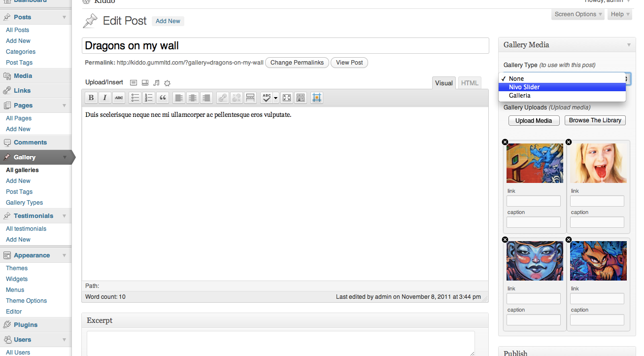Toggle bold formatting in editor toolbar
Viewport: 644px width, 356px height.
tap(91, 98)
